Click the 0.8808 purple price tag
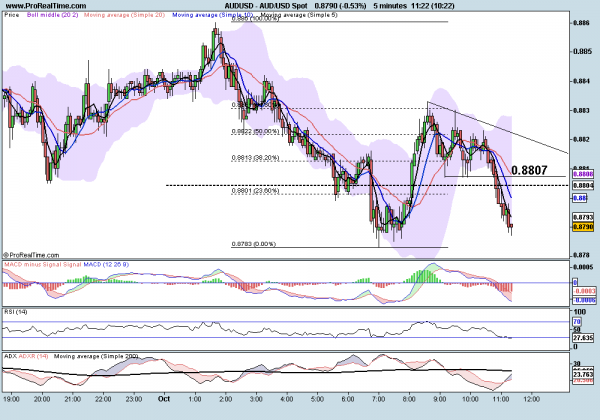600x420 pixels. [x=583, y=174]
